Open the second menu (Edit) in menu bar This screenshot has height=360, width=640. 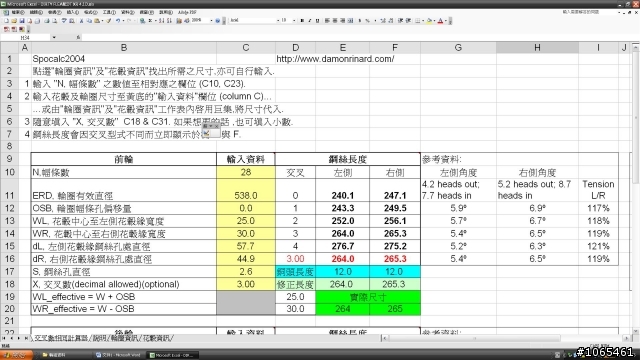point(36,13)
